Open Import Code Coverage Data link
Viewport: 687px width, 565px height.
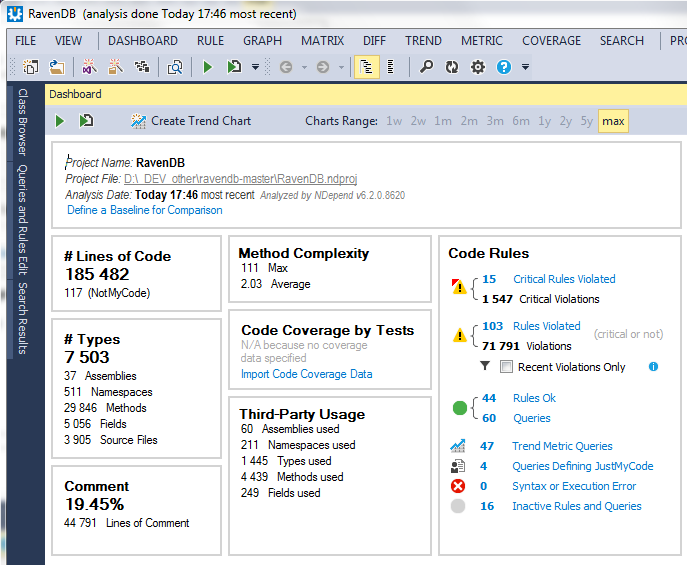pos(306,374)
